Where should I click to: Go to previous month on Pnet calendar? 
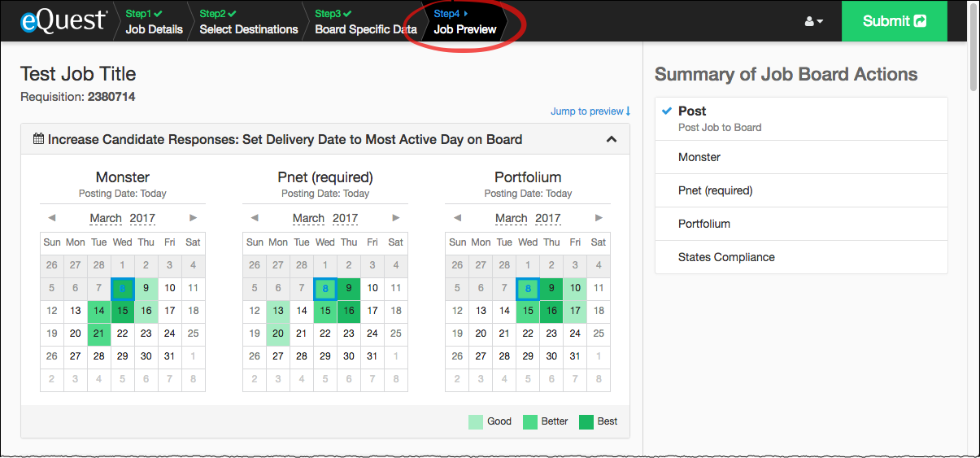coord(255,218)
